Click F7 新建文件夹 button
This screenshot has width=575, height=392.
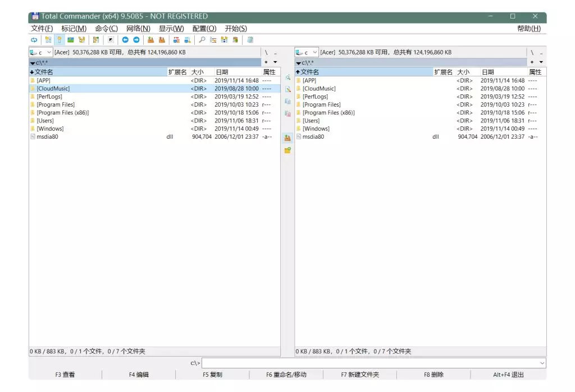click(x=360, y=375)
